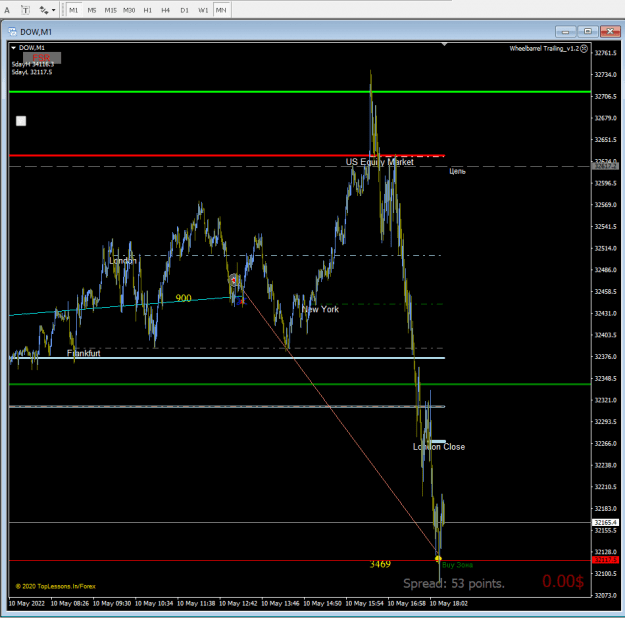Click the 32761.5 price scale value

point(605,53)
